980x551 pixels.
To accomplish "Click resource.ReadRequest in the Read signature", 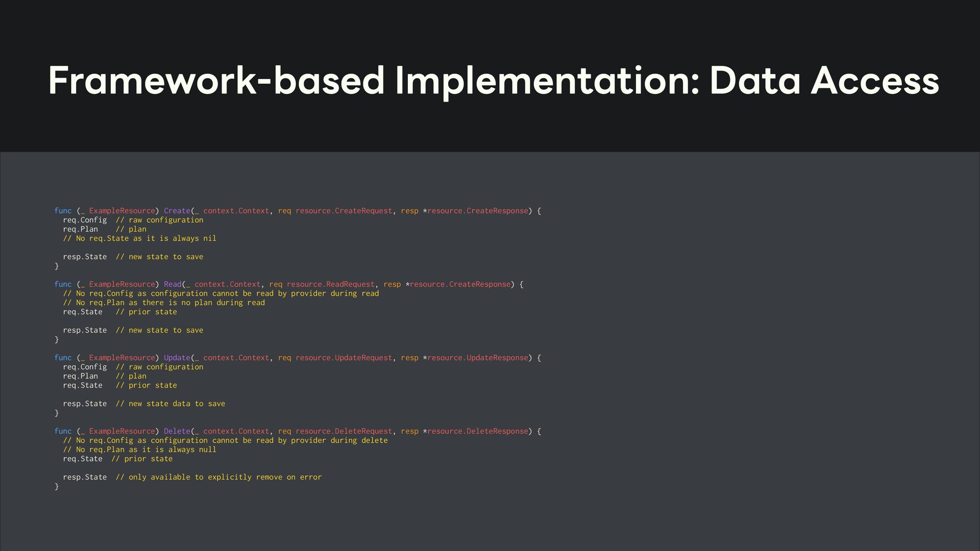I will coord(330,284).
